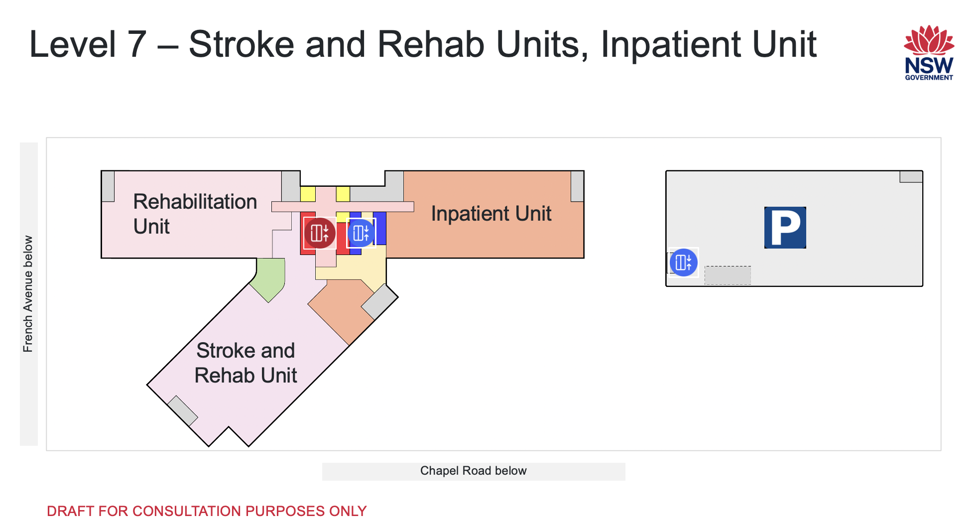The width and height of the screenshot is (980, 524).
Task: Click the red draft consultation notice text
Action: pos(207,511)
